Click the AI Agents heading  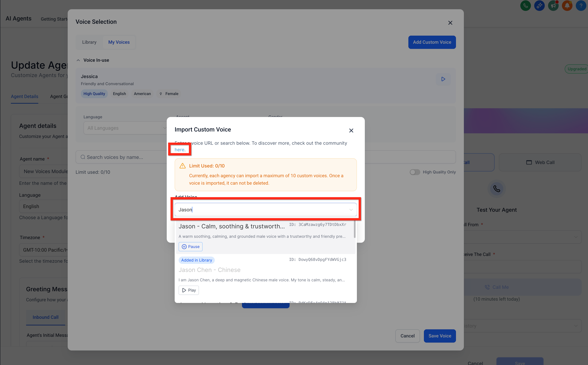[x=19, y=19]
